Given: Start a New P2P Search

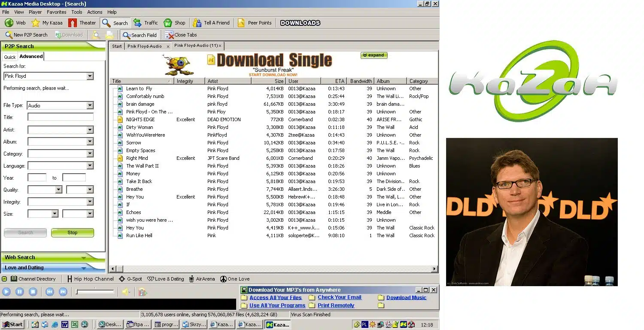Looking at the screenshot, I should [26, 35].
